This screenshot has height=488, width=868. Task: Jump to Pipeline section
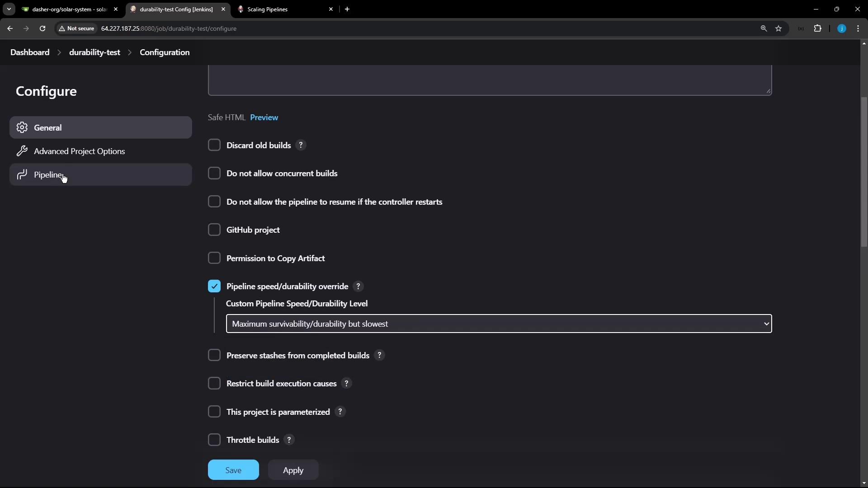click(100, 174)
